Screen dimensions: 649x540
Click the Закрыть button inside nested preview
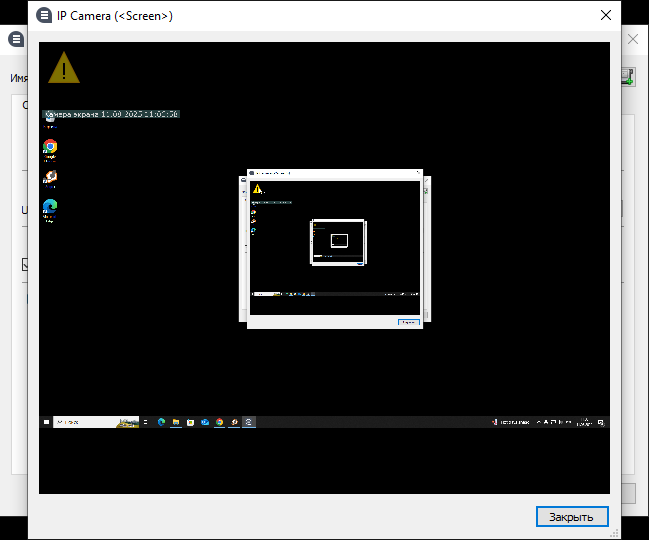pos(407,322)
